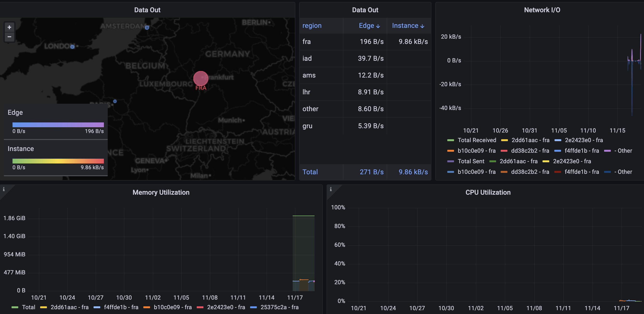Click the red FRA circle marker
This screenshot has width=644, height=314.
pyautogui.click(x=201, y=78)
